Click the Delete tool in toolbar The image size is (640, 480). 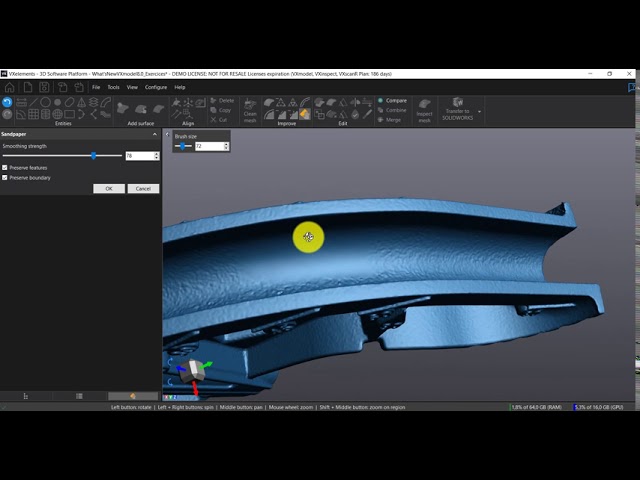pyautogui.click(x=222, y=100)
